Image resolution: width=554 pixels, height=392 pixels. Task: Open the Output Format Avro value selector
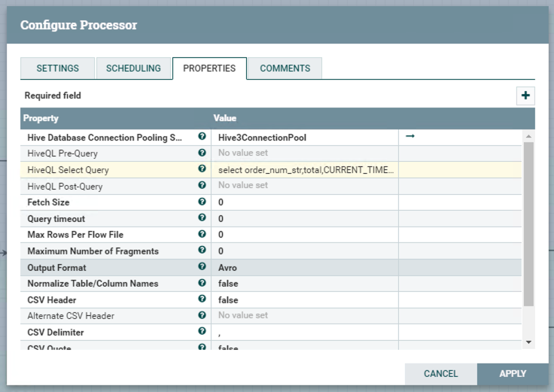305,268
